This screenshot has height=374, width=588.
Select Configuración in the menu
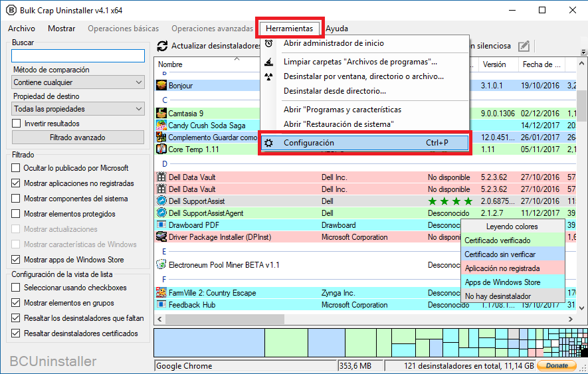click(365, 143)
